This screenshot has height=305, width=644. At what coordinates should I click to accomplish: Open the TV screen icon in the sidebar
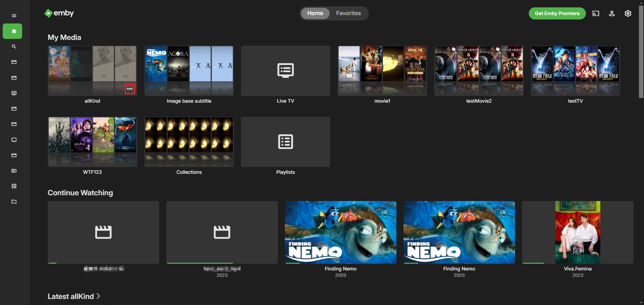(14, 140)
